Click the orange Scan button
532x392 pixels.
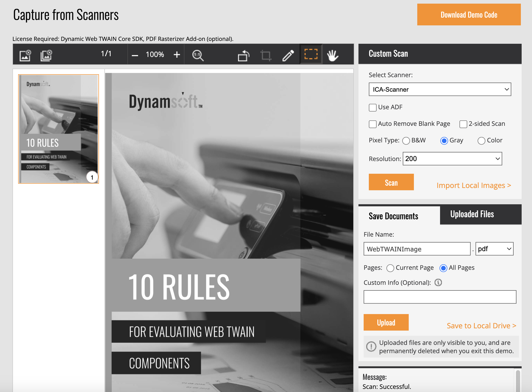pyautogui.click(x=391, y=182)
